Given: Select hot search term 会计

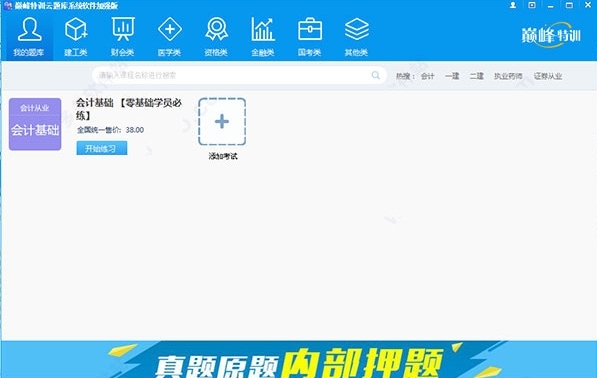Looking at the screenshot, I should coord(428,76).
